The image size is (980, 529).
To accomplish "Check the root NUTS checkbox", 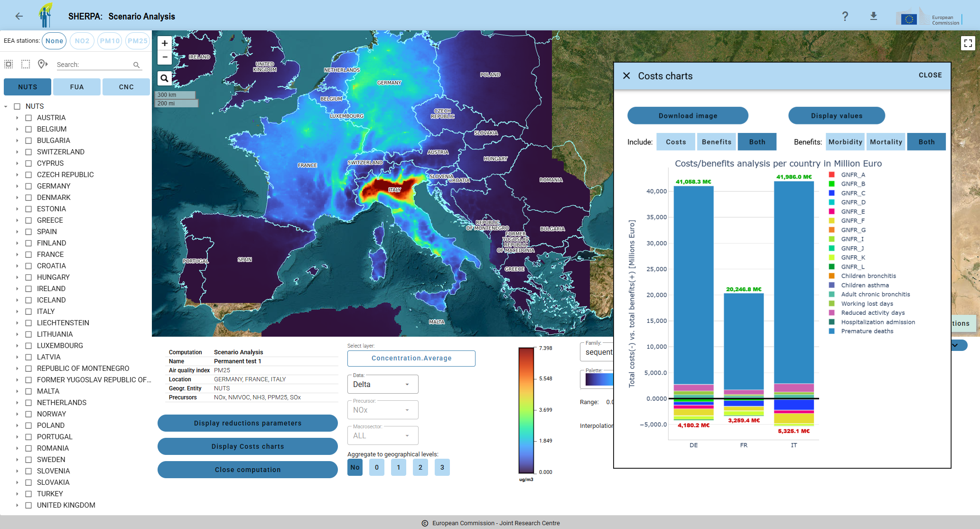I will point(17,106).
